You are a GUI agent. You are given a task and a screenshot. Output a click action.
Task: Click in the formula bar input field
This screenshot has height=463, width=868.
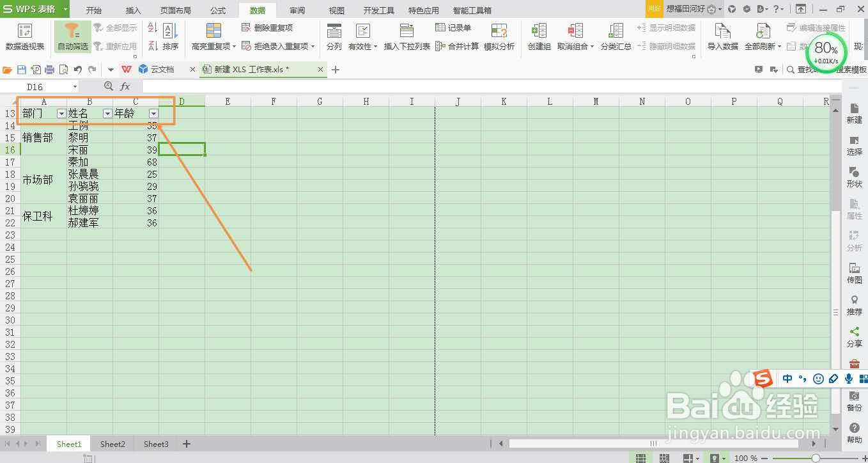pos(491,86)
